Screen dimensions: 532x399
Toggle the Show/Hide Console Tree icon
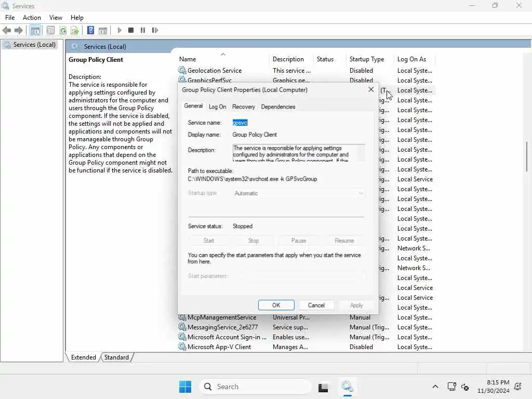[x=35, y=30]
